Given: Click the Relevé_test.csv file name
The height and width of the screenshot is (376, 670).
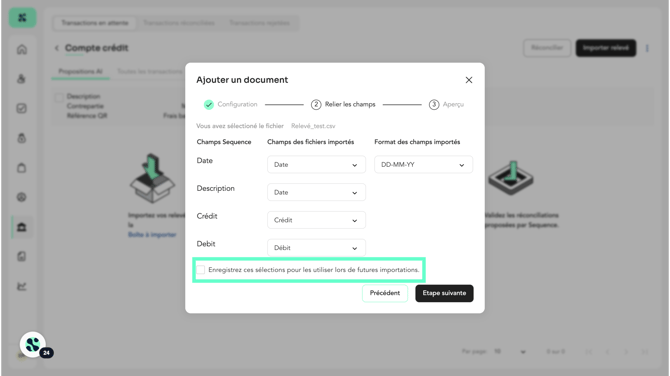Looking at the screenshot, I should point(313,126).
